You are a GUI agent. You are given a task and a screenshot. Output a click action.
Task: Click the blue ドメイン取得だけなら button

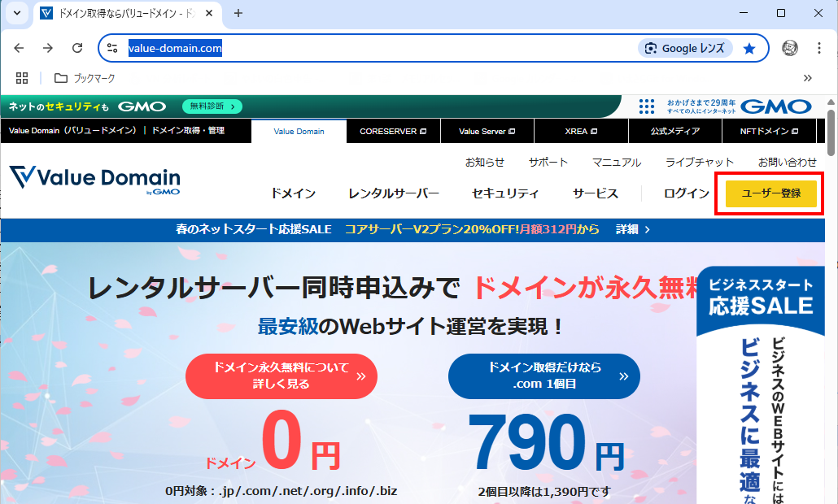[x=544, y=376]
